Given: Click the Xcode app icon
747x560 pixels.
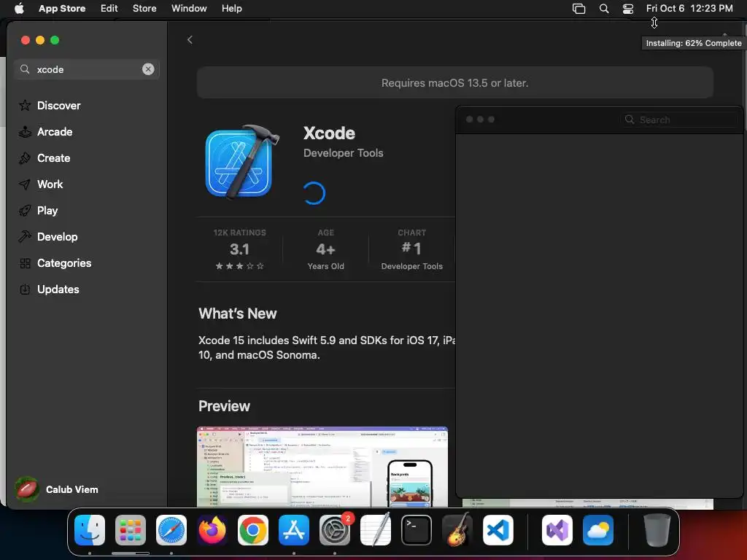Looking at the screenshot, I should (241, 162).
